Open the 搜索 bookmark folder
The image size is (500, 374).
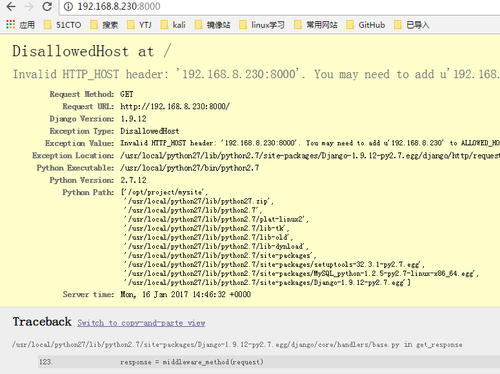(104, 25)
